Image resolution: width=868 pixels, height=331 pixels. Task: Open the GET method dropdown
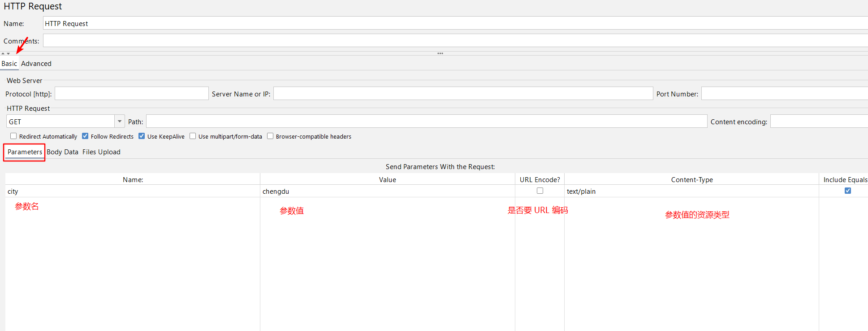pyautogui.click(x=120, y=122)
